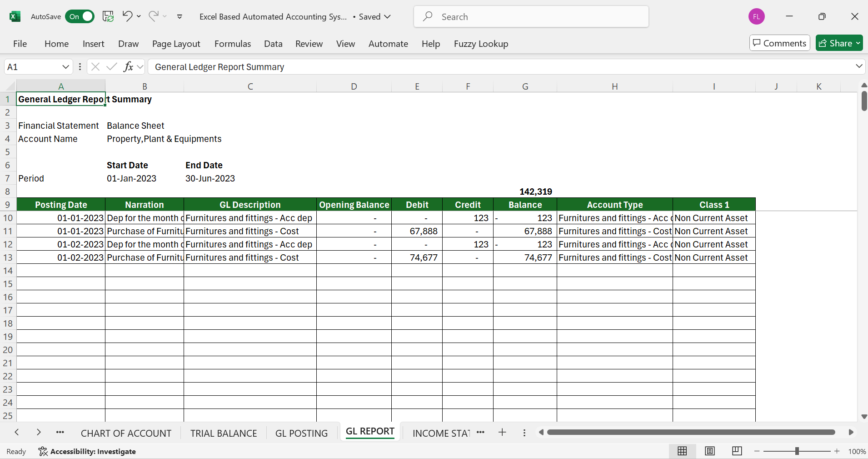The height and width of the screenshot is (459, 868).
Task: Click the Start Date value 01-Jan-2023
Action: coord(132,178)
